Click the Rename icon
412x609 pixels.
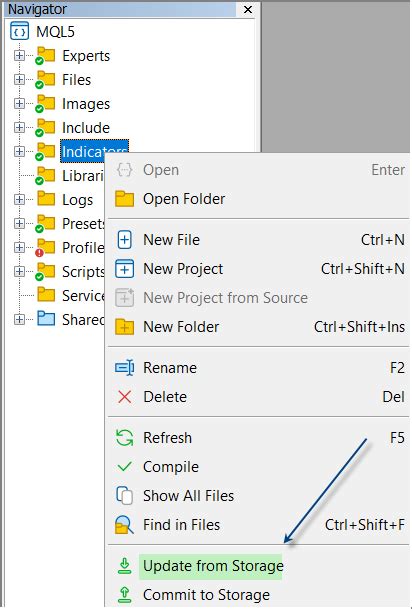tap(124, 368)
